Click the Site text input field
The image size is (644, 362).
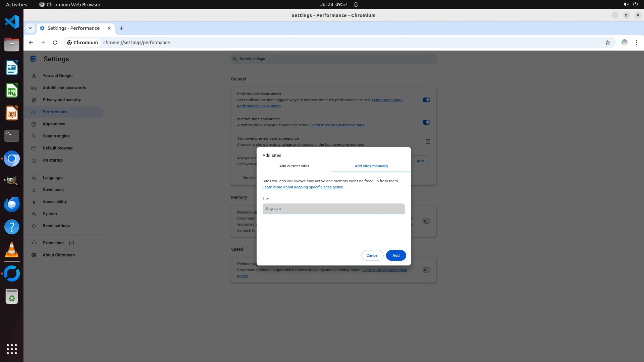[x=333, y=209]
